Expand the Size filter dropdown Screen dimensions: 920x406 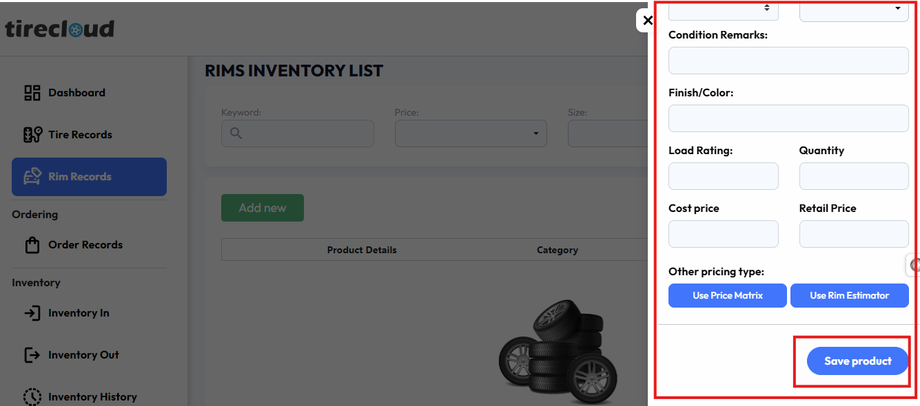[606, 133]
